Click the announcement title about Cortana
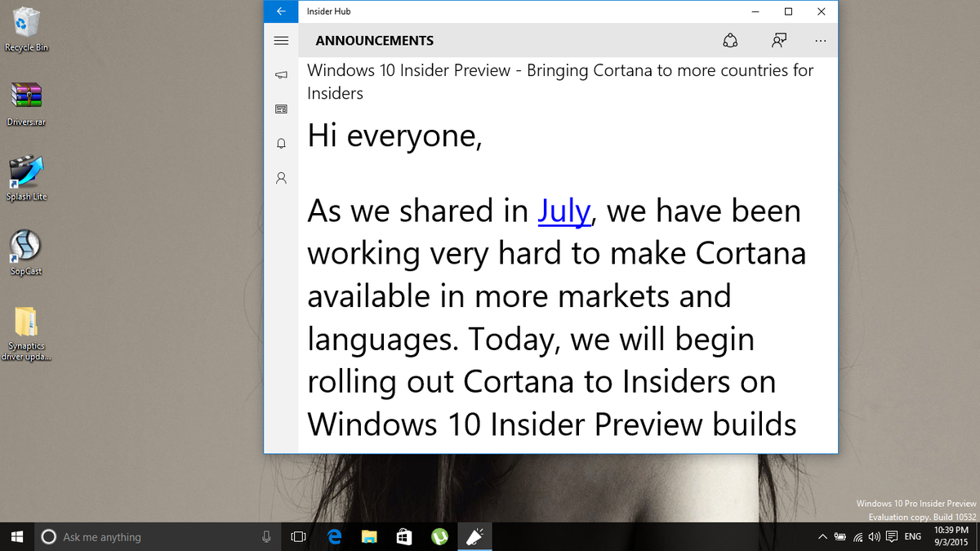The width and height of the screenshot is (980, 551). (560, 82)
